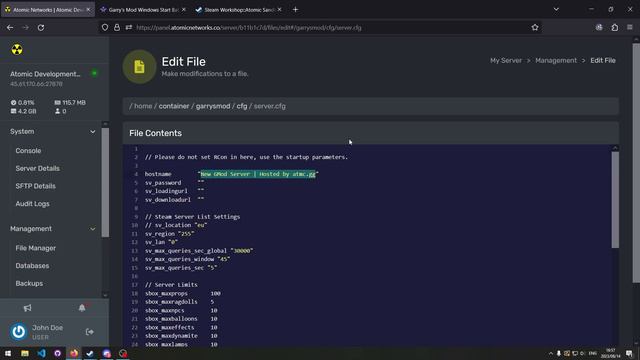
Task: Click Management breadcrumb link
Action: [556, 60]
